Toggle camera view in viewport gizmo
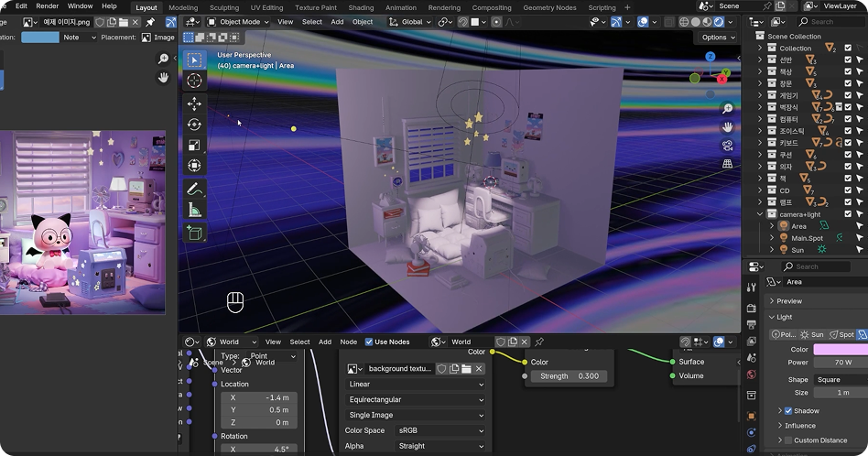The height and width of the screenshot is (456, 868). pos(727,145)
